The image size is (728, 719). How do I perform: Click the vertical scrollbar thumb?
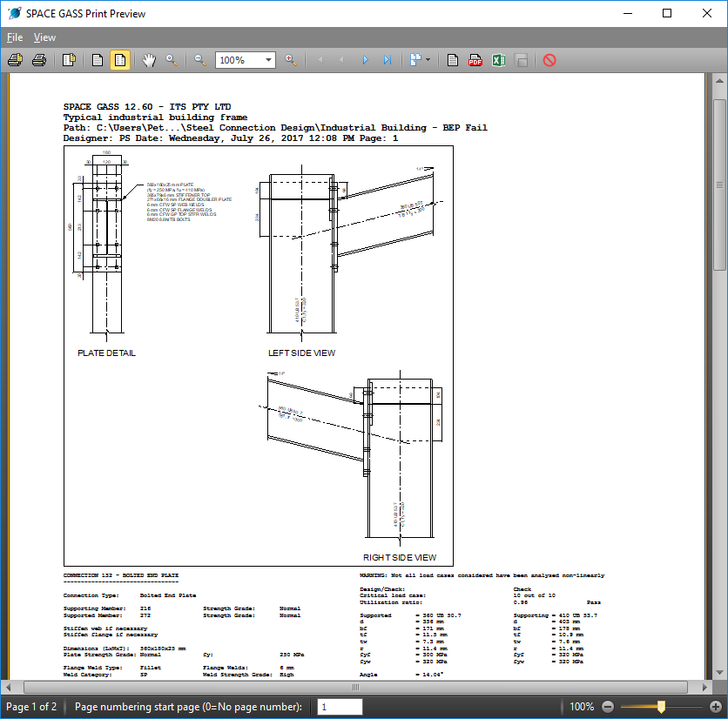[x=719, y=185]
